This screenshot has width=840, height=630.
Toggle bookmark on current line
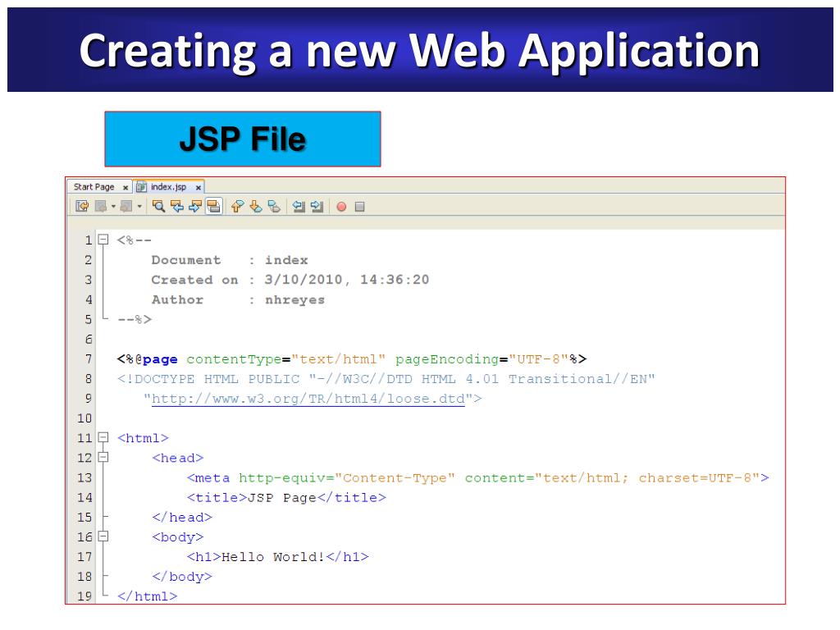(273, 207)
